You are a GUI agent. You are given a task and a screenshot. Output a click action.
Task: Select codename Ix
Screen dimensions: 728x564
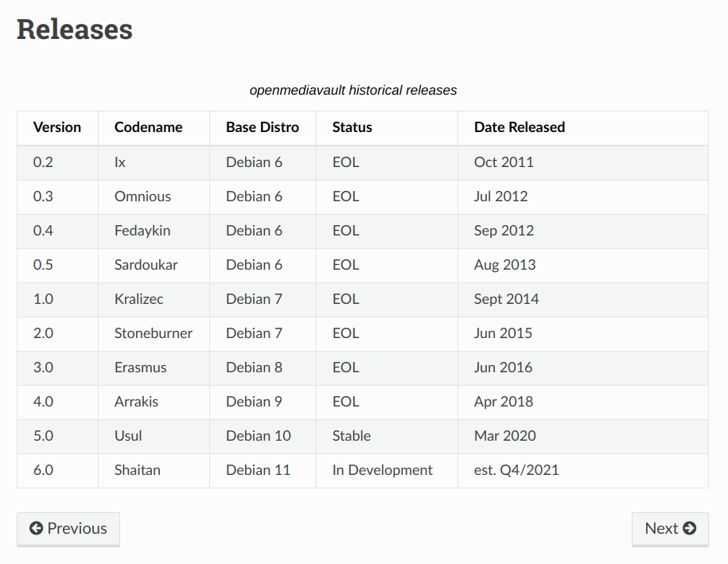(120, 162)
